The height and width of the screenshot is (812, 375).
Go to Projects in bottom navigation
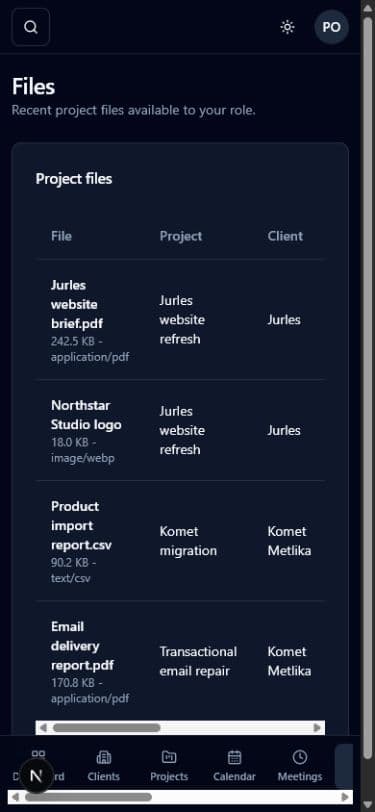pos(169,766)
